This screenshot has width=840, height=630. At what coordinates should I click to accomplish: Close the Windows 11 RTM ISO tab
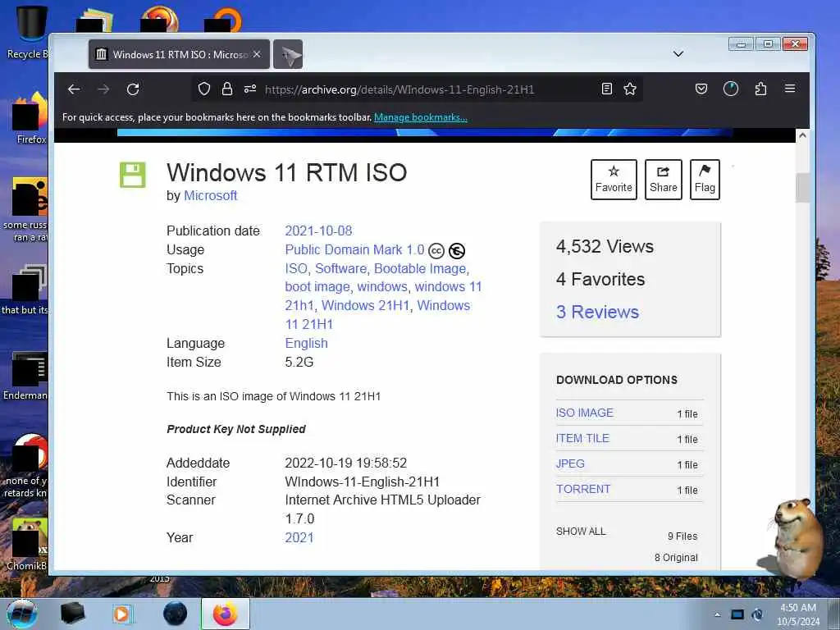point(257,54)
